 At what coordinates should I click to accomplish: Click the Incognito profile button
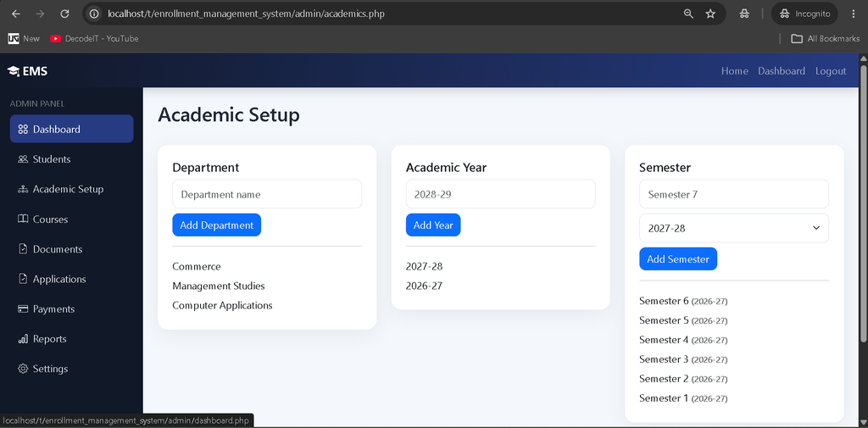(x=804, y=14)
